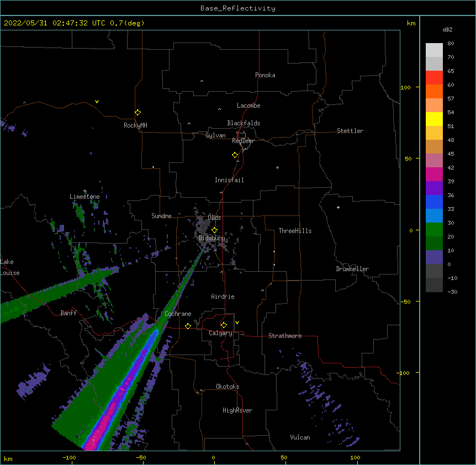This screenshot has width=476, height=465.
Task: Click the -50 tick on the horizontal axis
Action: point(141,457)
